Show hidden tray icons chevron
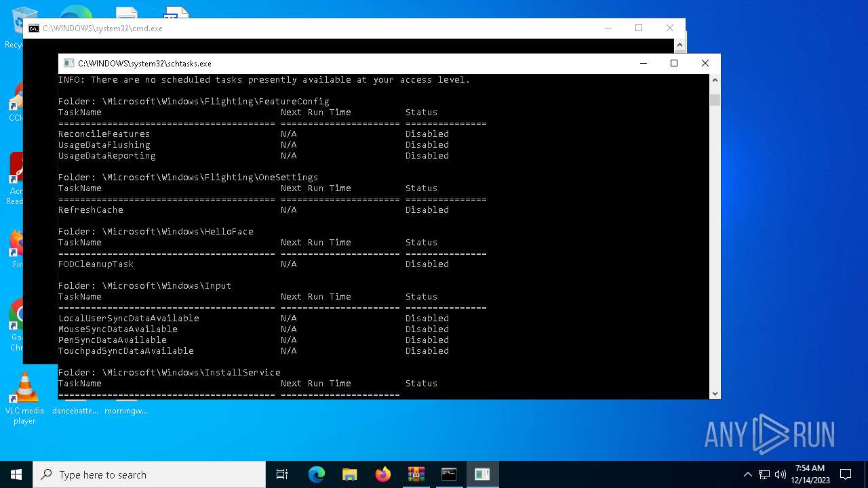The height and width of the screenshot is (488, 868). (x=747, y=474)
